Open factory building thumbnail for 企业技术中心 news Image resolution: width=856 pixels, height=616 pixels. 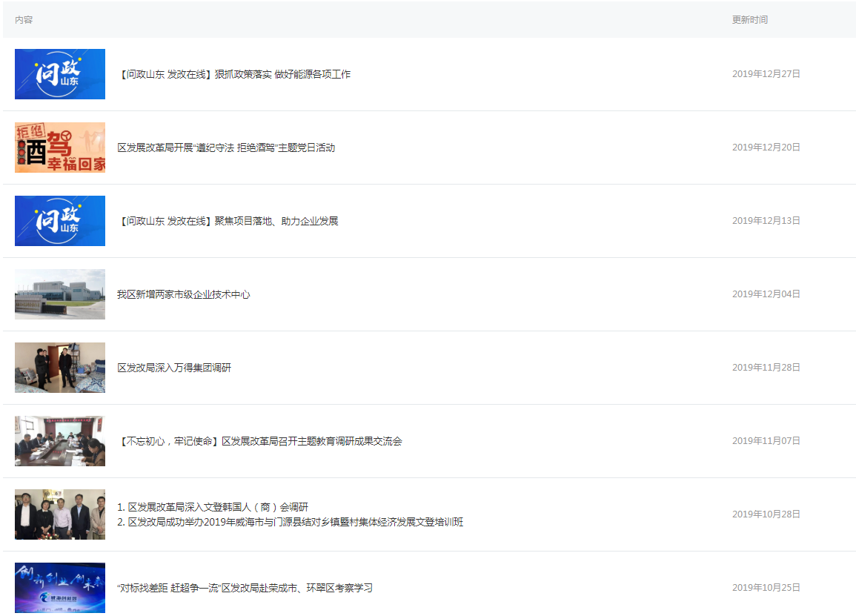point(60,294)
